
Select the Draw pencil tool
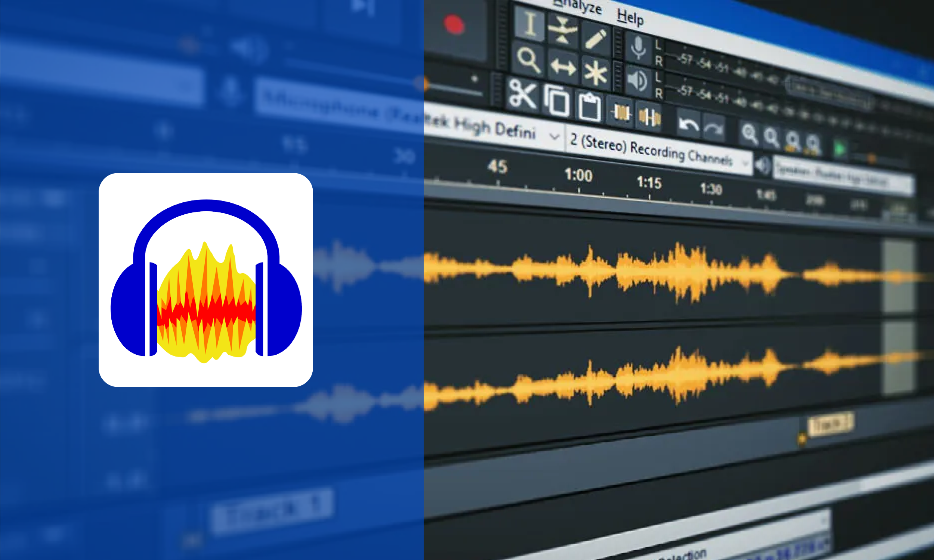596,39
